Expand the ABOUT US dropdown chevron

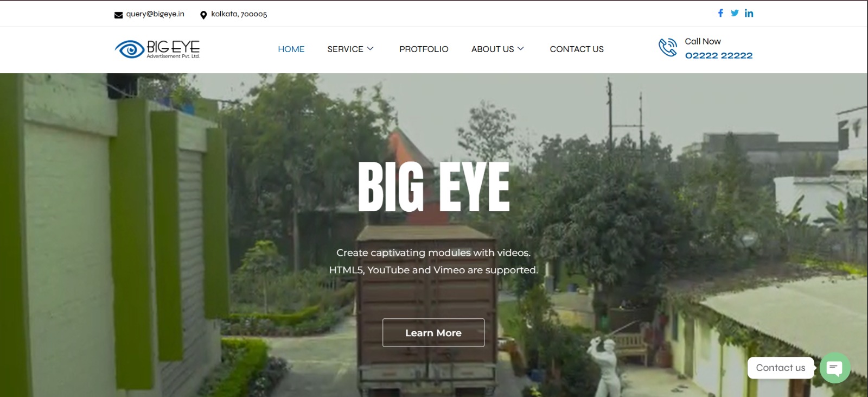pyautogui.click(x=521, y=49)
